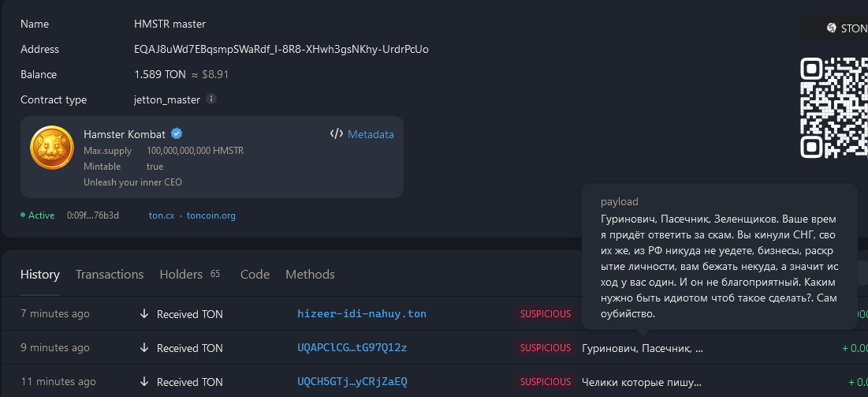
Task: Click the Metadata code brackets icon
Action: [x=336, y=134]
